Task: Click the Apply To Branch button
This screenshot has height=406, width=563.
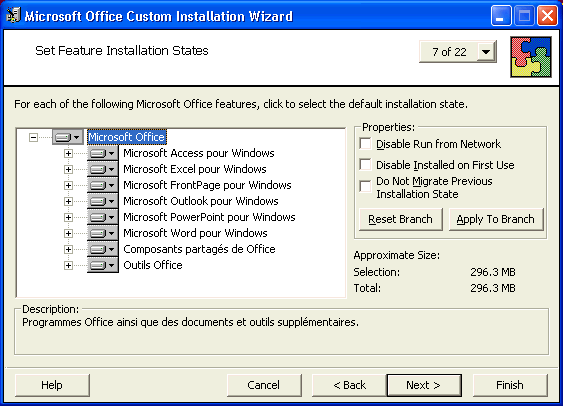Action: [x=495, y=219]
